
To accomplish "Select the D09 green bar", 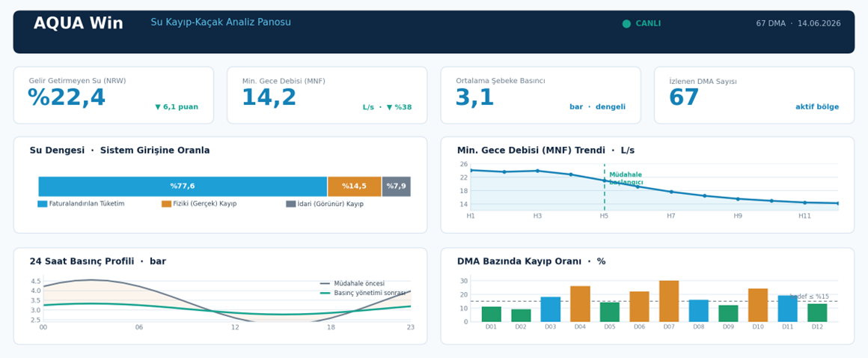I will tap(729, 314).
